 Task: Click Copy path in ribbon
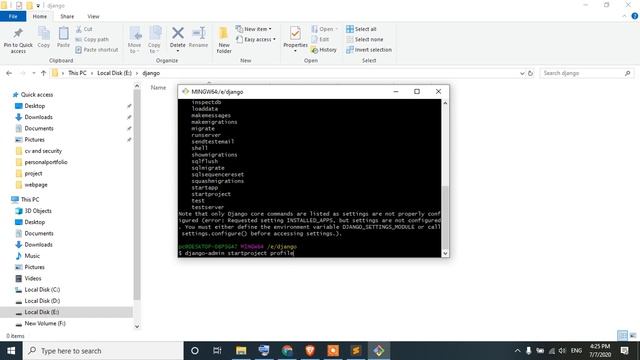point(92,40)
